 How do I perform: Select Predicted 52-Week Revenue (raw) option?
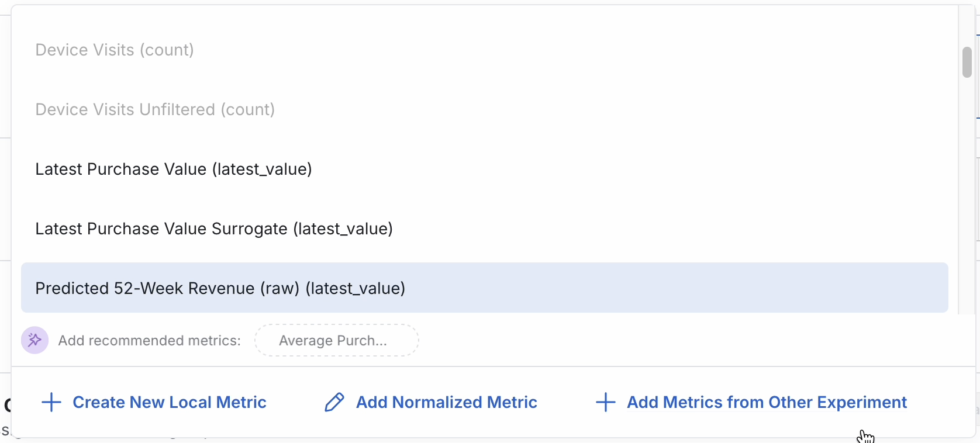coord(220,289)
